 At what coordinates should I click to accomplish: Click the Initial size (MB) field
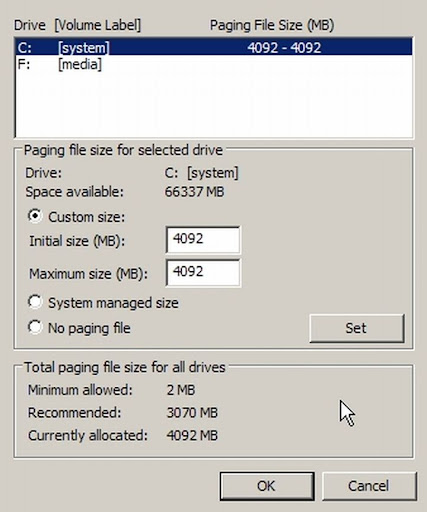tap(203, 240)
